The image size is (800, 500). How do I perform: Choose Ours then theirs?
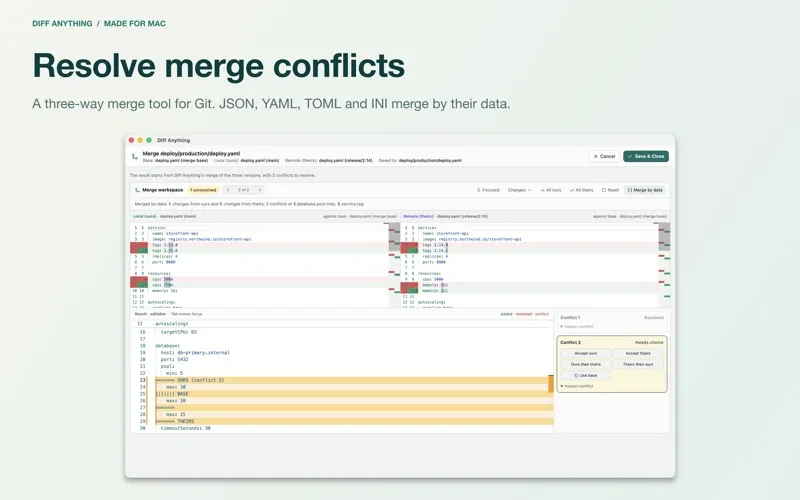coord(586,364)
